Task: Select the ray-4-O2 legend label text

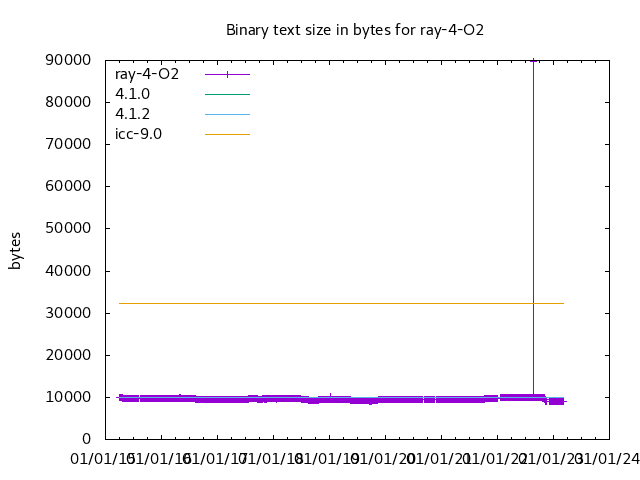Action: (146, 74)
